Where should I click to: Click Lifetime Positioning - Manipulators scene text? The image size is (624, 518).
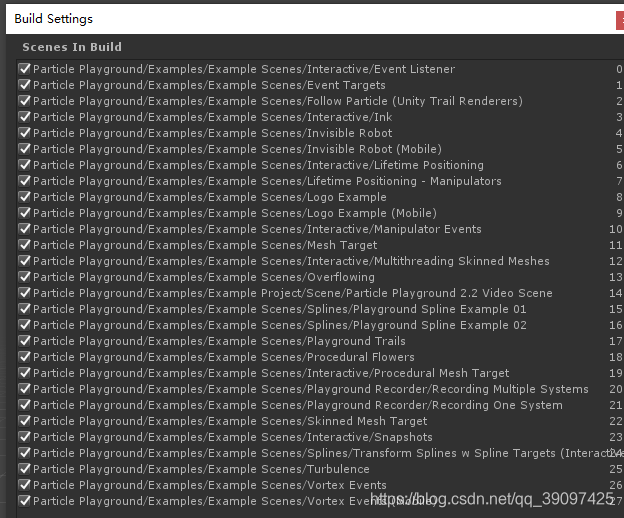[x=267, y=181]
